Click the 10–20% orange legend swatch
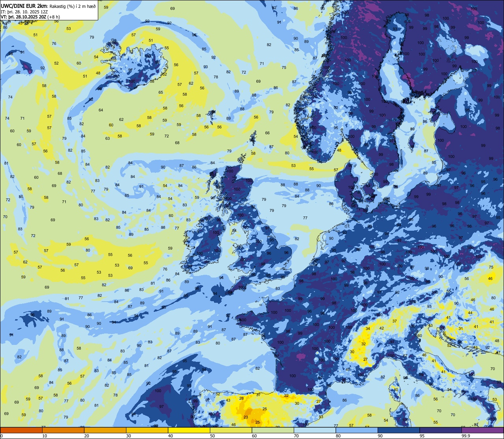The image size is (504, 439). pyautogui.click(x=63, y=430)
